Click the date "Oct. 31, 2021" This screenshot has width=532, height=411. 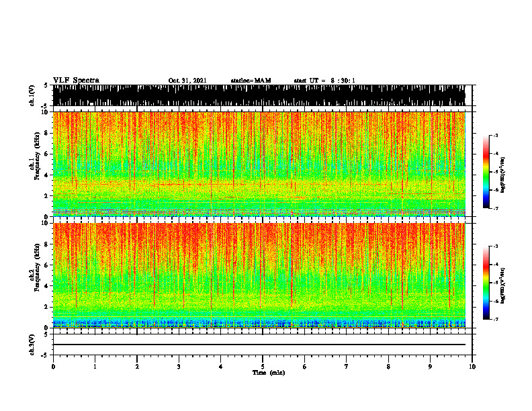[187, 81]
